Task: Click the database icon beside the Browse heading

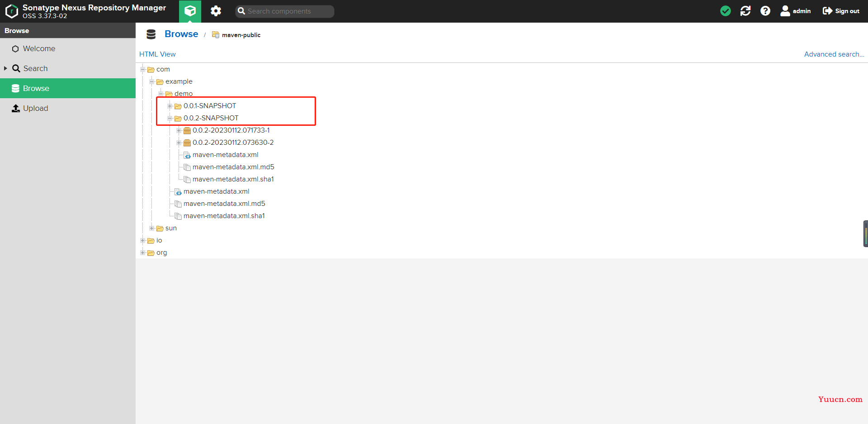Action: tap(151, 34)
